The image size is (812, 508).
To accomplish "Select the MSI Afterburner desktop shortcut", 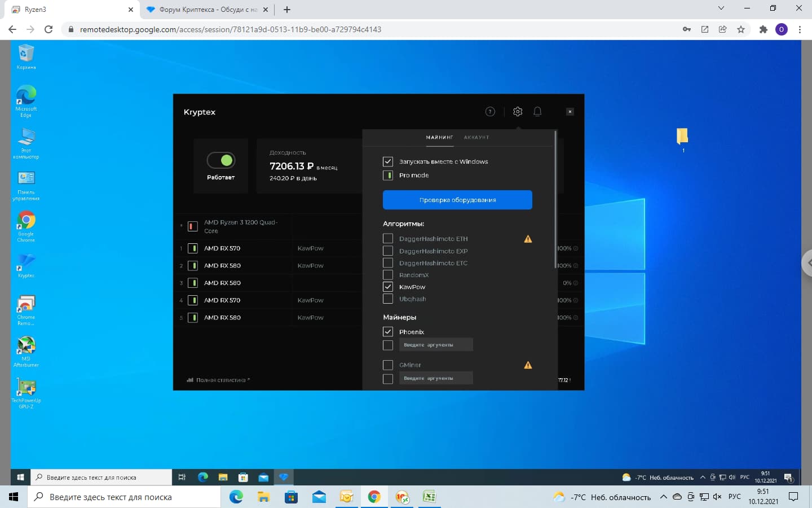I will pyautogui.click(x=26, y=352).
